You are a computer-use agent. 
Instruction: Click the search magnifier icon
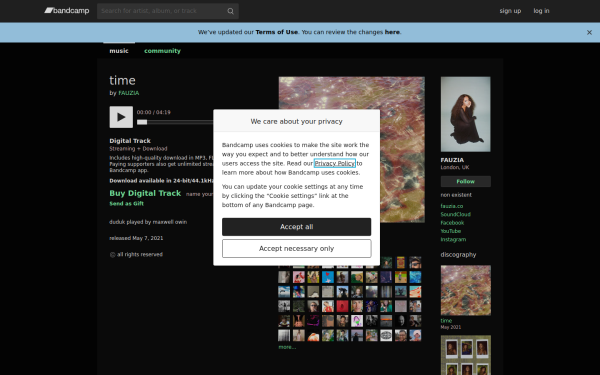230,11
